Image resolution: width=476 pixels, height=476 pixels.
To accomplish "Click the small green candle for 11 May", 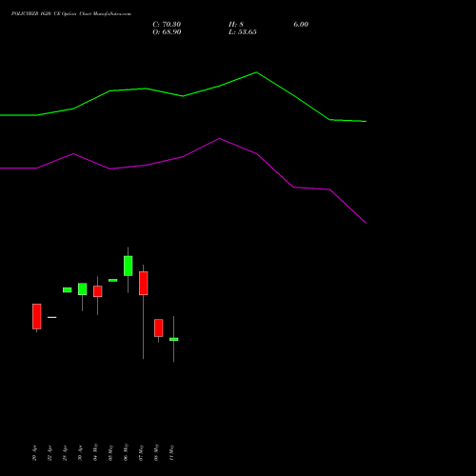I will coord(174,339).
